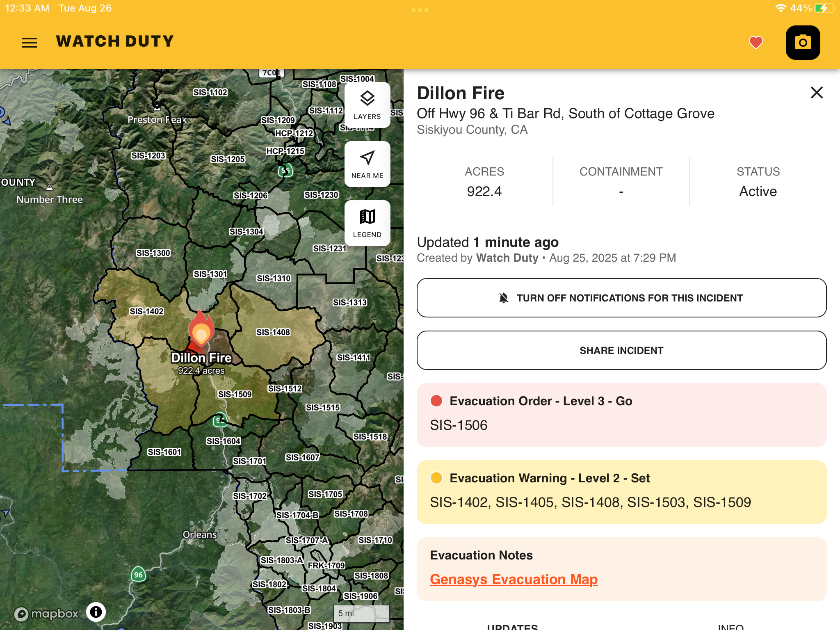Select zone SIS-1408 on the map
Viewport: 840px width, 630px height.
[x=273, y=332]
